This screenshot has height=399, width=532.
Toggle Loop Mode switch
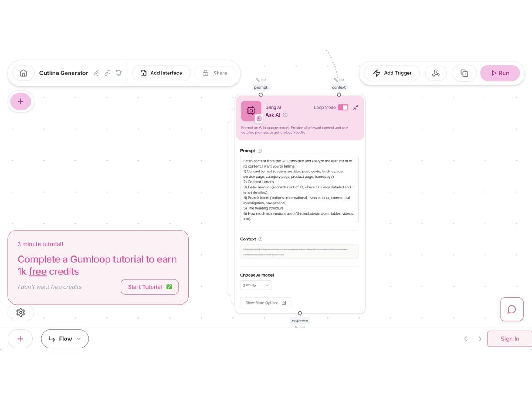[343, 107]
